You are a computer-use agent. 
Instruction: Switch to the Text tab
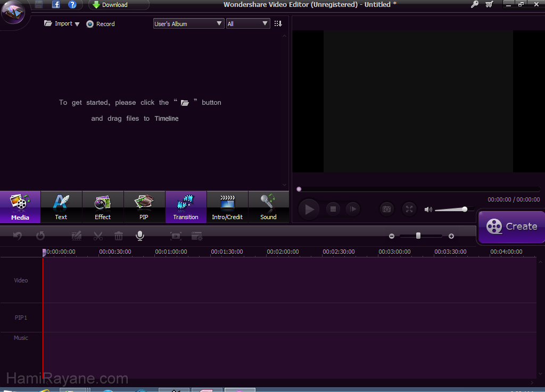[61, 207]
